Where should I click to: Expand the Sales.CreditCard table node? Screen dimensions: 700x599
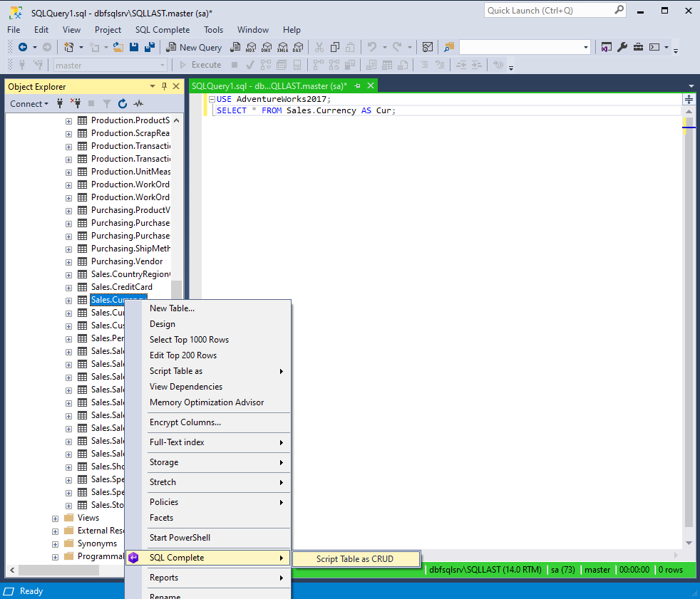[68, 287]
